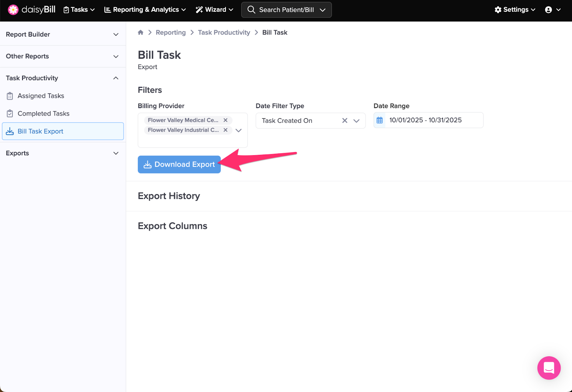Open the chat messenger bubble icon
572x392 pixels.
[x=548, y=368]
